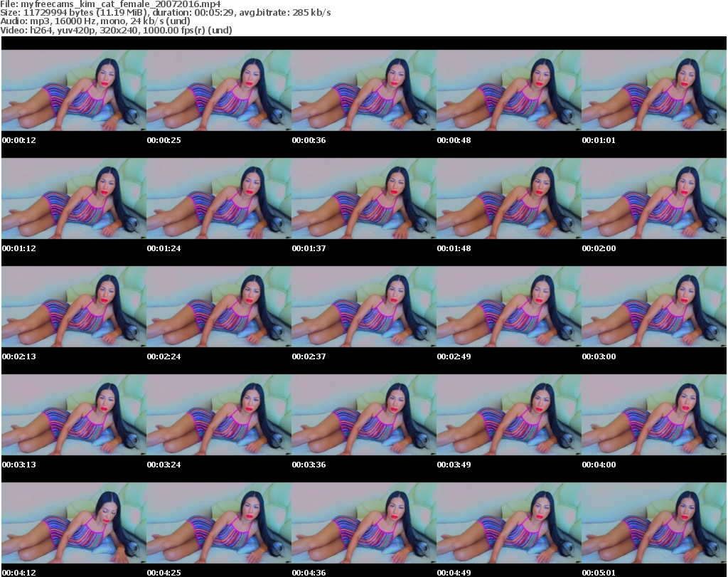
Task: Select the thumbnail frame at 00:04:49
Action: coord(509,523)
